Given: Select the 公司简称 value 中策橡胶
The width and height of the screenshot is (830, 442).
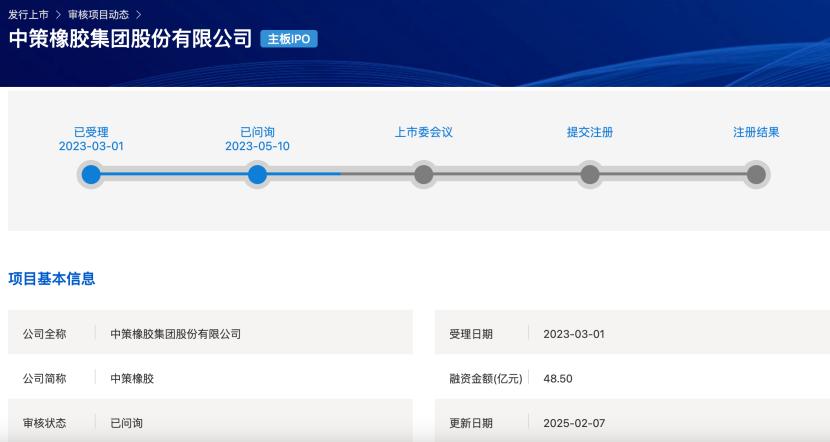Looking at the screenshot, I should coord(132,378).
